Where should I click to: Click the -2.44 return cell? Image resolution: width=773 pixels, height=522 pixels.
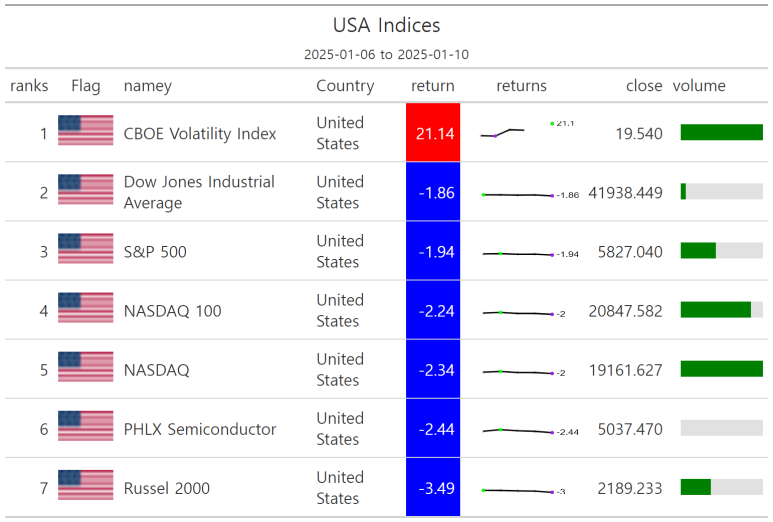(x=433, y=428)
